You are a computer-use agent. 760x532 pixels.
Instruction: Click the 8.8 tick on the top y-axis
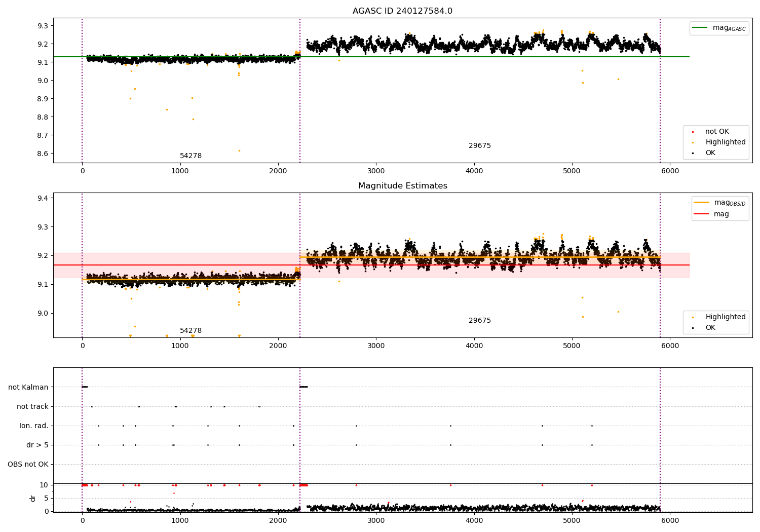click(x=42, y=117)
